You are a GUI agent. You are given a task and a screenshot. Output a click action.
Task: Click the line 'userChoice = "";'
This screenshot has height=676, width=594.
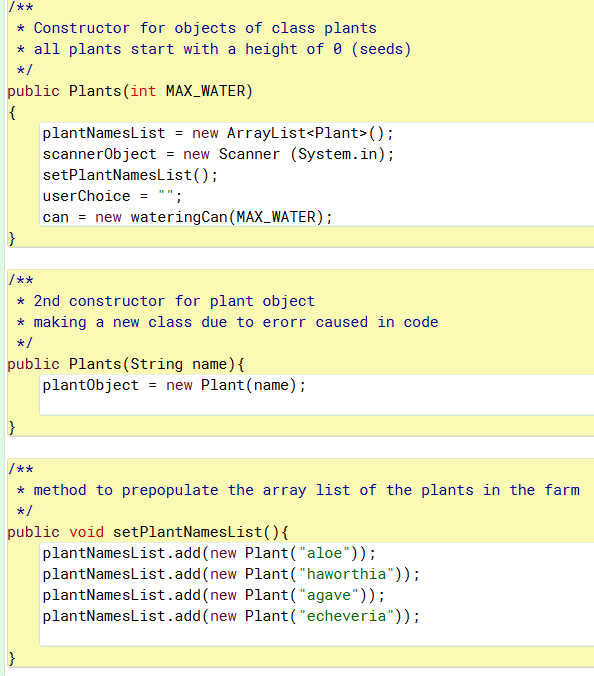pos(113,197)
